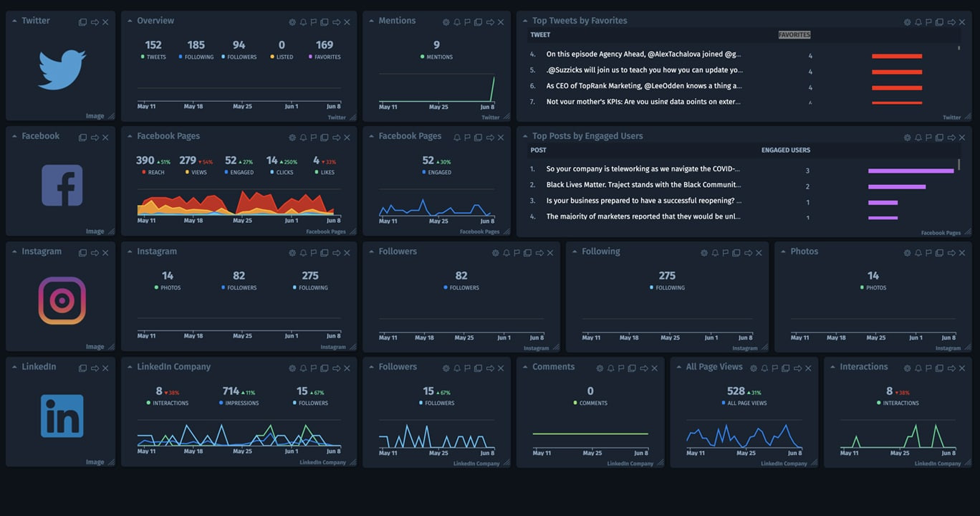Sort by the ENGAGED USERS column header
Screen dimensions: 980x516
(785, 150)
